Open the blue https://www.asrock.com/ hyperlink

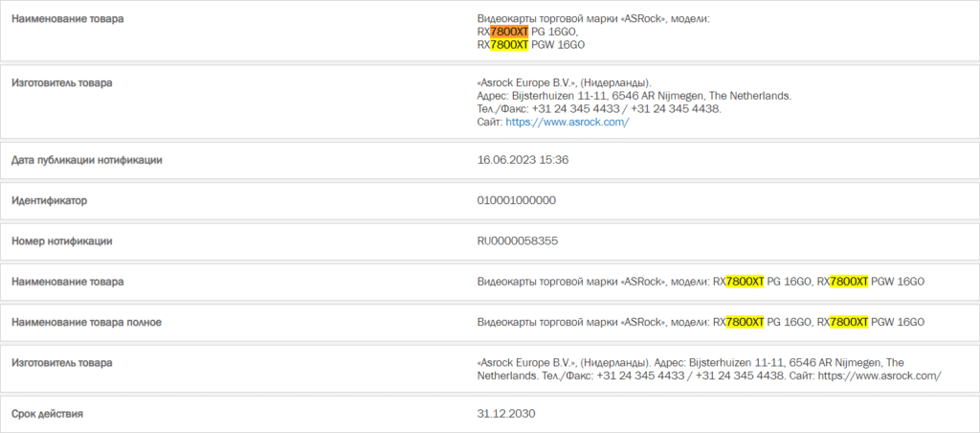567,123
